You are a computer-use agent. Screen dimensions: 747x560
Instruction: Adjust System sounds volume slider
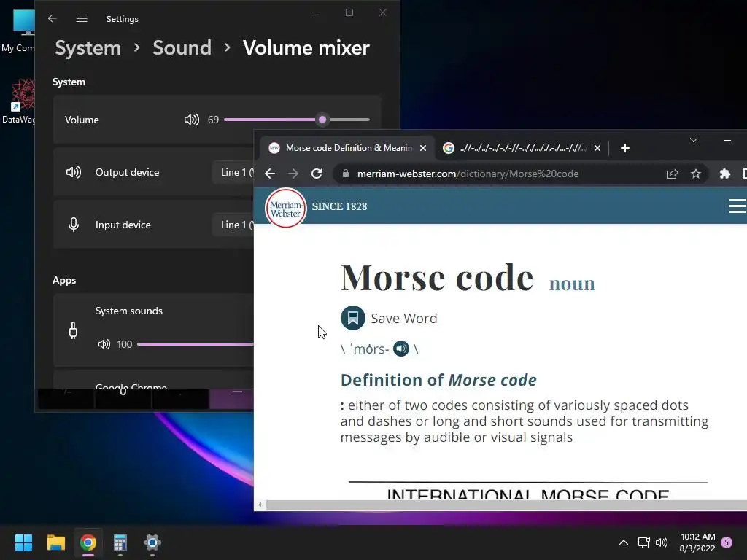pyautogui.click(x=196, y=344)
